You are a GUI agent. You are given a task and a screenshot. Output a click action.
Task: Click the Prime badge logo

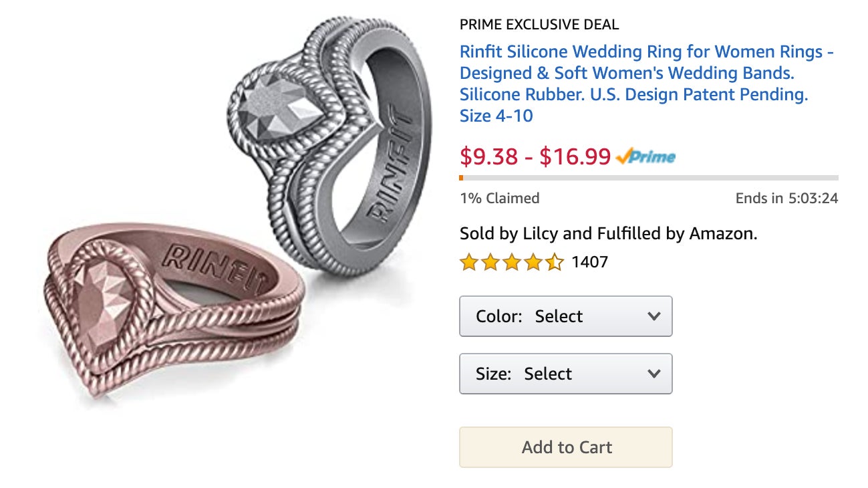pos(646,157)
